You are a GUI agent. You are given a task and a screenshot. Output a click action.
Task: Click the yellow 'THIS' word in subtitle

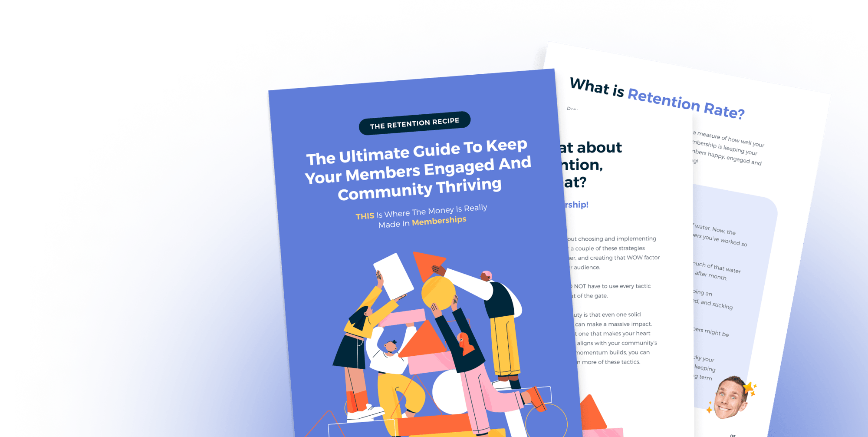tap(365, 216)
